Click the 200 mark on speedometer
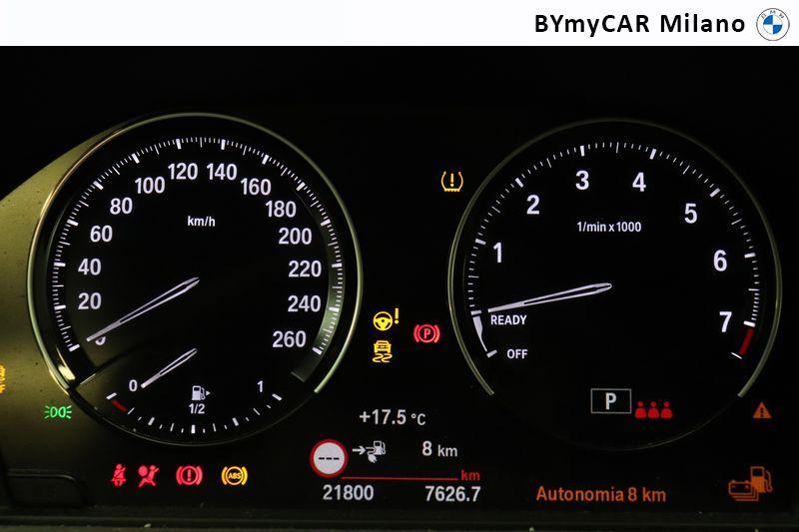Image resolution: width=799 pixels, height=532 pixels. click(x=295, y=237)
